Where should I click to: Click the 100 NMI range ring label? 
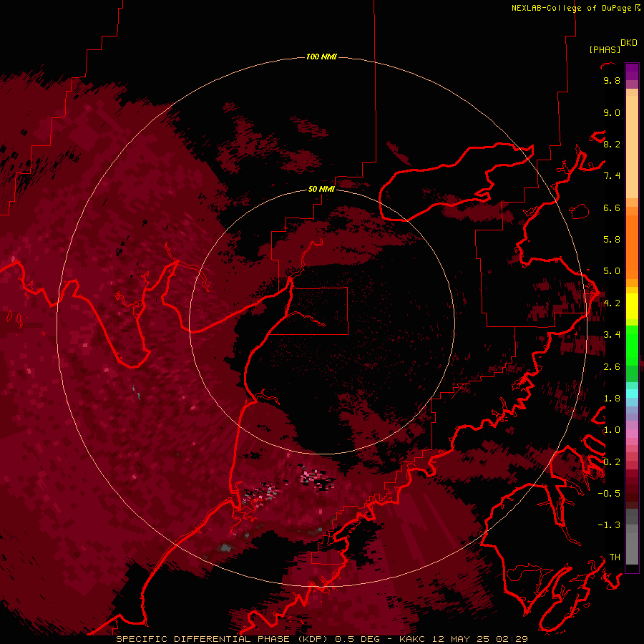click(321, 57)
